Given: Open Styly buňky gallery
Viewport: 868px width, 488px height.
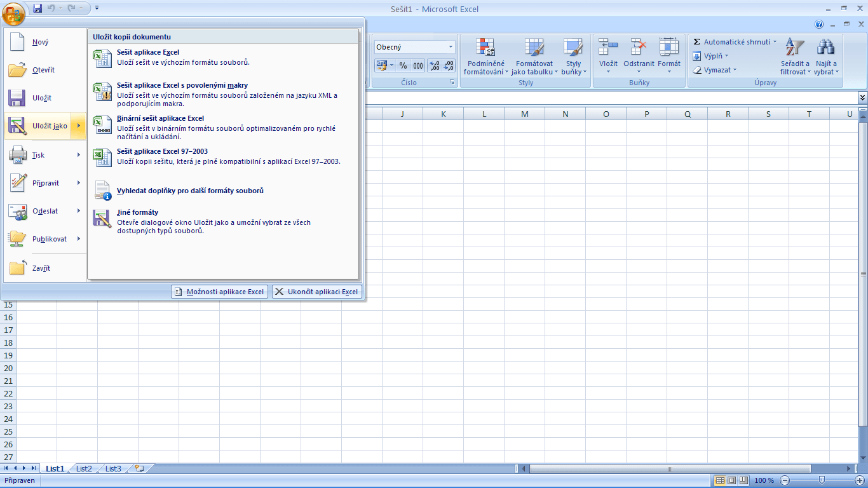Looking at the screenshot, I should [574, 56].
